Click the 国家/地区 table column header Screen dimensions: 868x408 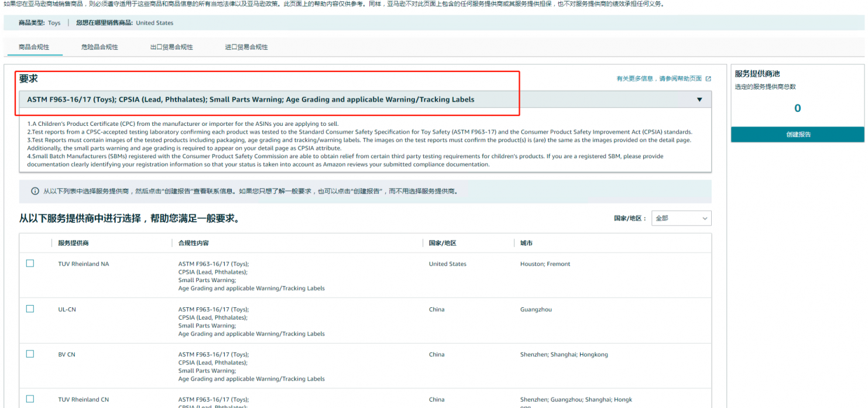(442, 243)
